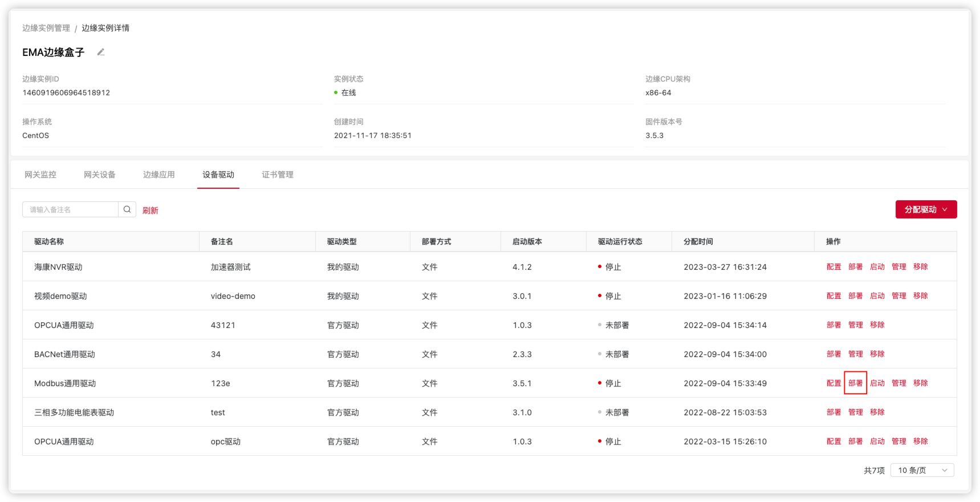Focus the 请输入备注名 search field
Screen dimensions: 980x502
pos(71,209)
